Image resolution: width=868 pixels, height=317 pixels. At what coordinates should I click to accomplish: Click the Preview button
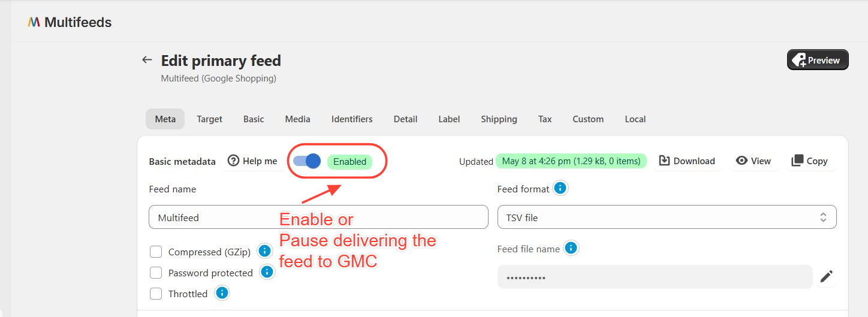click(x=818, y=60)
